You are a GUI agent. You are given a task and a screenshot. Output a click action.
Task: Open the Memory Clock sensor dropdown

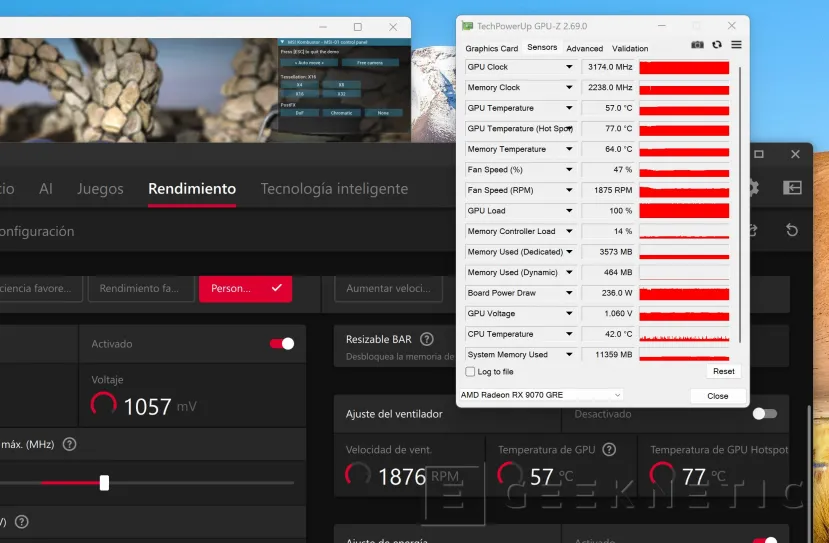(569, 88)
